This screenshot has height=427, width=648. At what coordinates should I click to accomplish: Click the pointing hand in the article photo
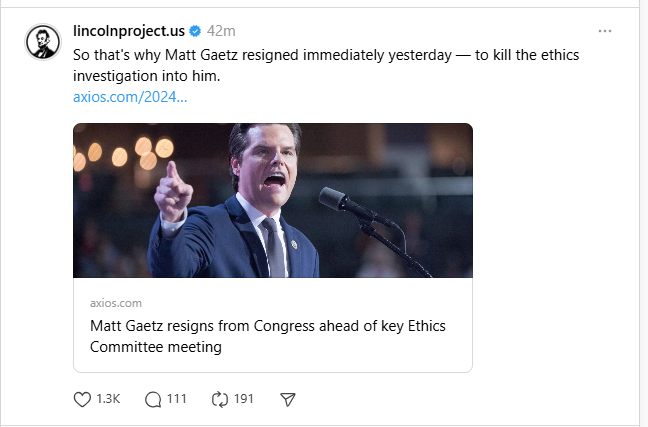173,190
